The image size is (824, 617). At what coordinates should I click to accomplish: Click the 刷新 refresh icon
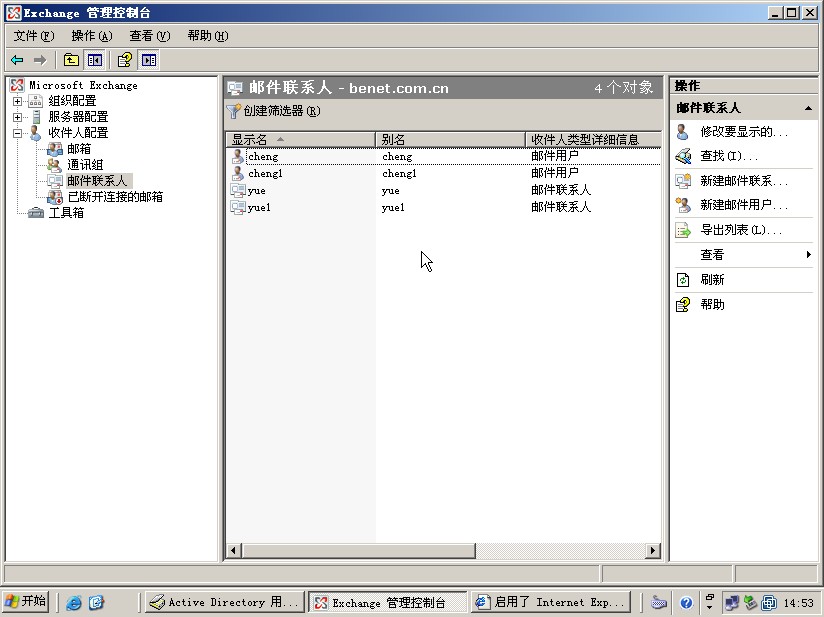tap(683, 280)
